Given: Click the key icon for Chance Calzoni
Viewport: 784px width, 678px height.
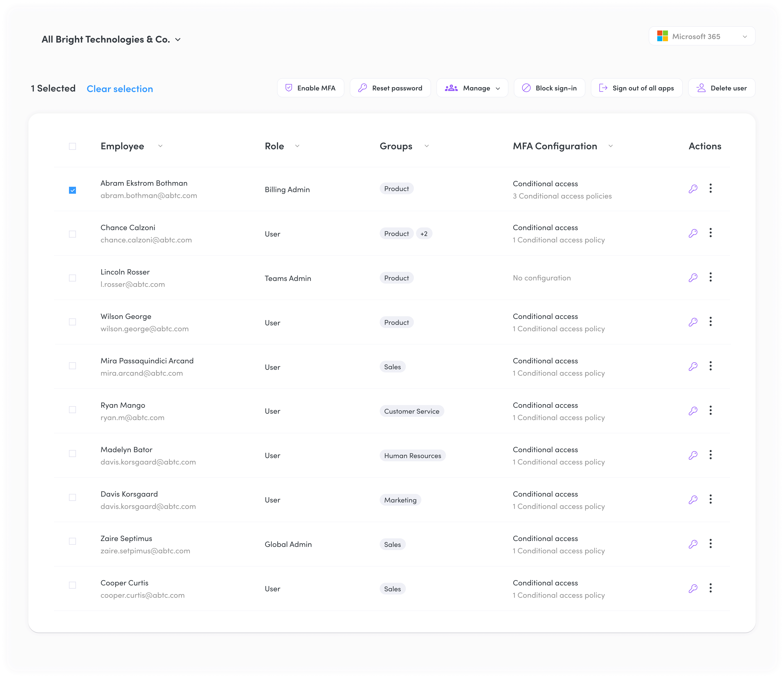Looking at the screenshot, I should click(x=693, y=233).
